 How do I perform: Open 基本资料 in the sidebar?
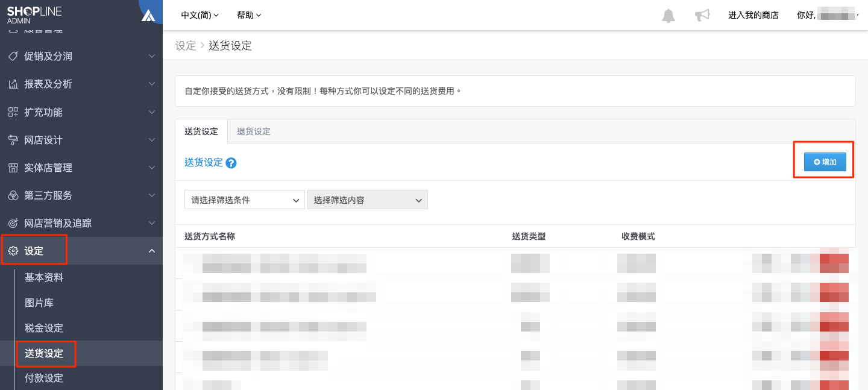44,278
